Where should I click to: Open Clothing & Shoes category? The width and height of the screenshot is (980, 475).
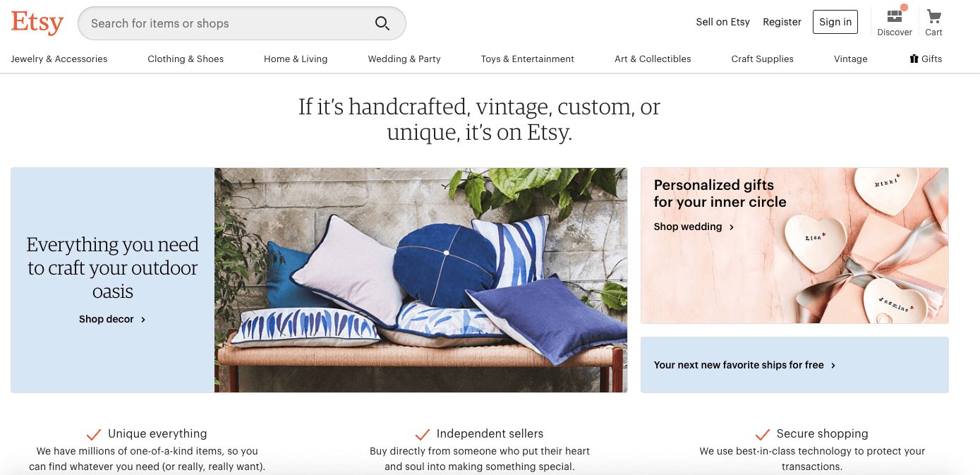[x=186, y=59]
